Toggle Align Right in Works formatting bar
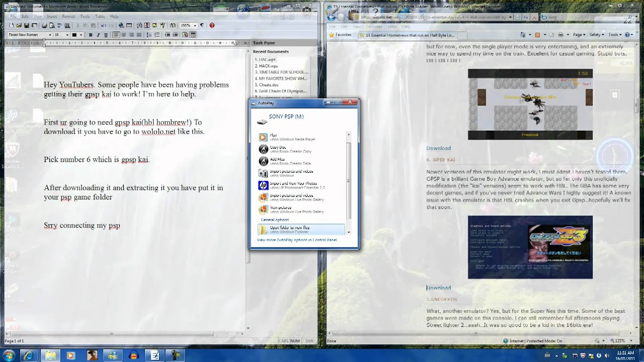The height and width of the screenshot is (362, 644). click(x=131, y=35)
